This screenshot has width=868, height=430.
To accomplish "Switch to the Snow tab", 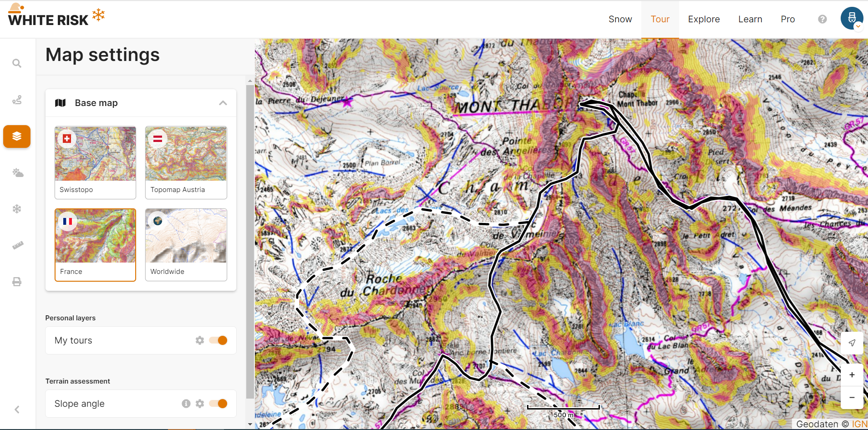I will (x=620, y=19).
